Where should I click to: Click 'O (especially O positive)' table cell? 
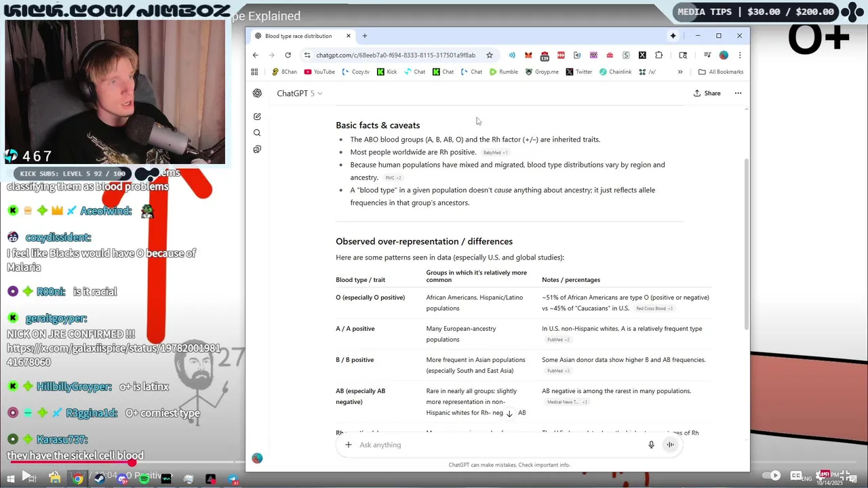pos(370,298)
